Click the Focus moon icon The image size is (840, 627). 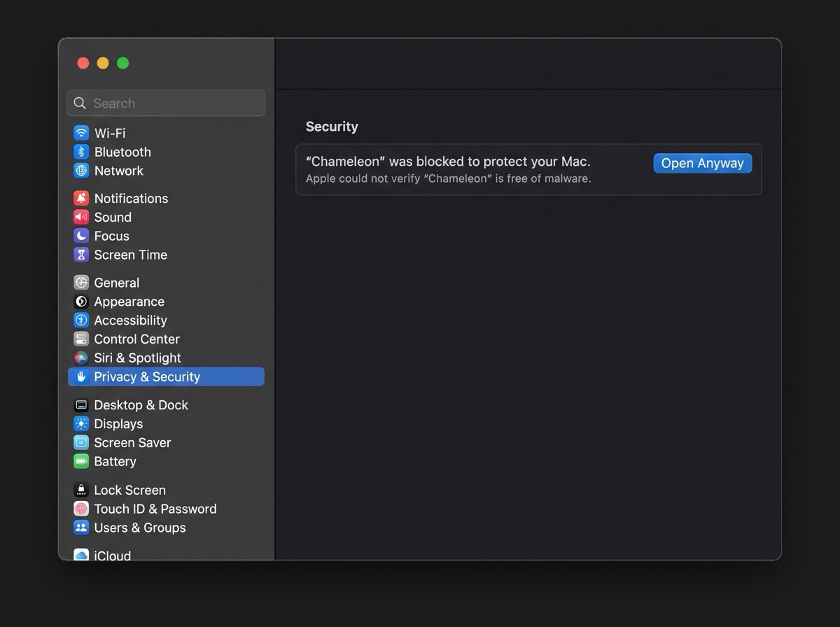(x=81, y=236)
